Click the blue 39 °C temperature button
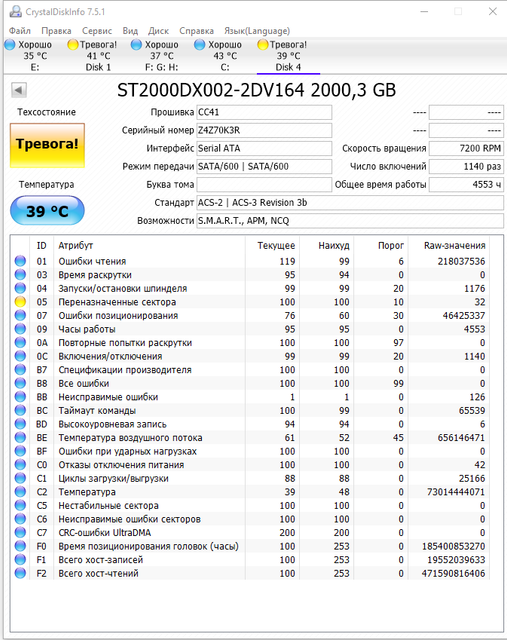 click(47, 211)
